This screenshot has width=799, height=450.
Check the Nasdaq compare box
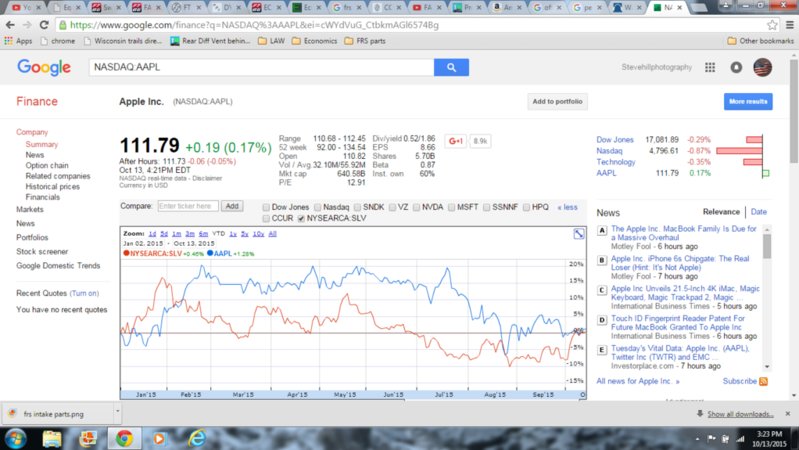317,207
